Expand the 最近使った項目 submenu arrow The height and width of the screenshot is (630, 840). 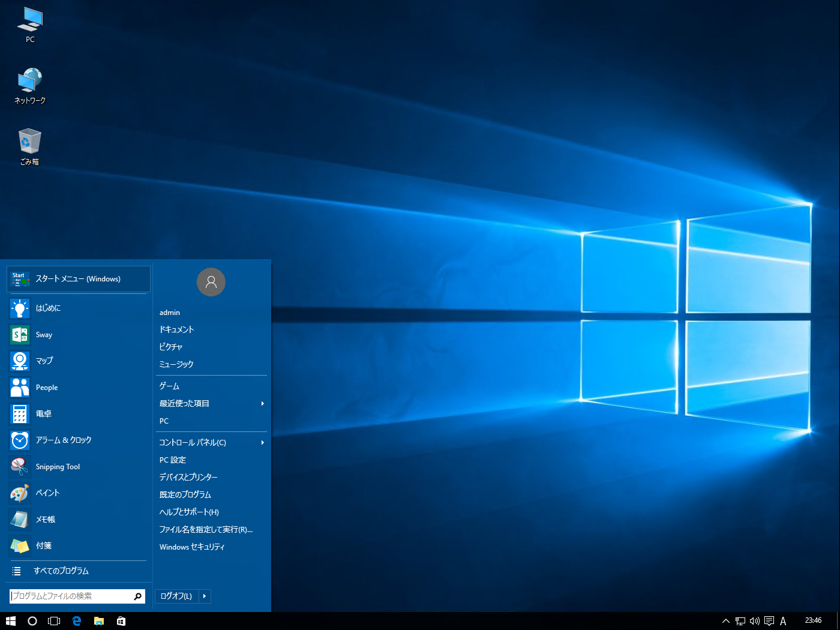(x=263, y=404)
